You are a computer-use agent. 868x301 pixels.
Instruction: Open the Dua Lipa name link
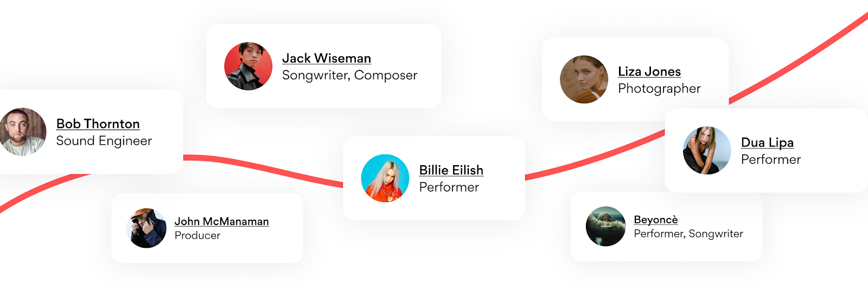768,143
